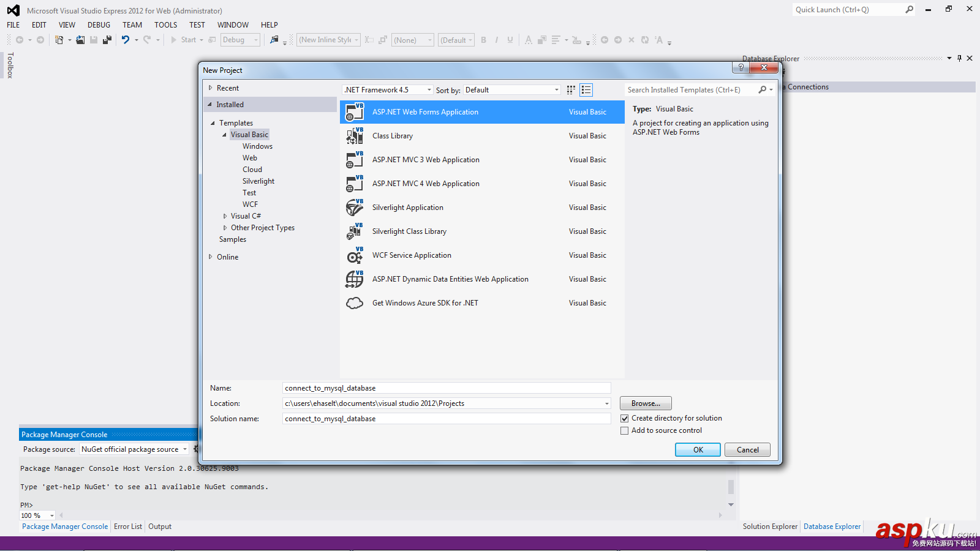Switch template list to small icons view

coord(571,90)
